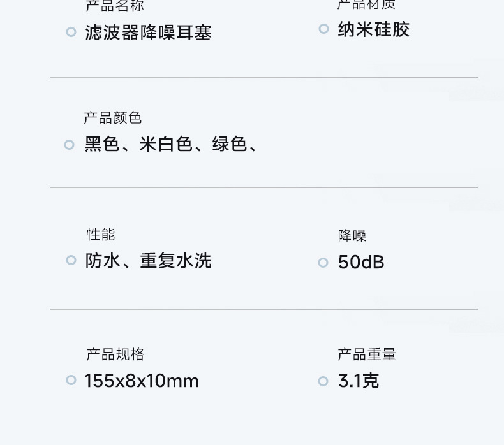Click the 降噪 heading label
The image size is (504, 445).
[352, 236]
